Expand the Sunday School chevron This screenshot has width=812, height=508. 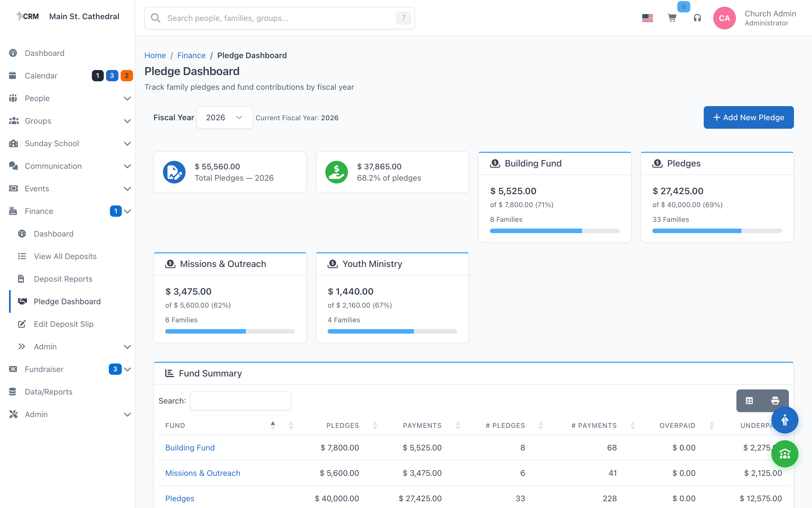pos(127,143)
